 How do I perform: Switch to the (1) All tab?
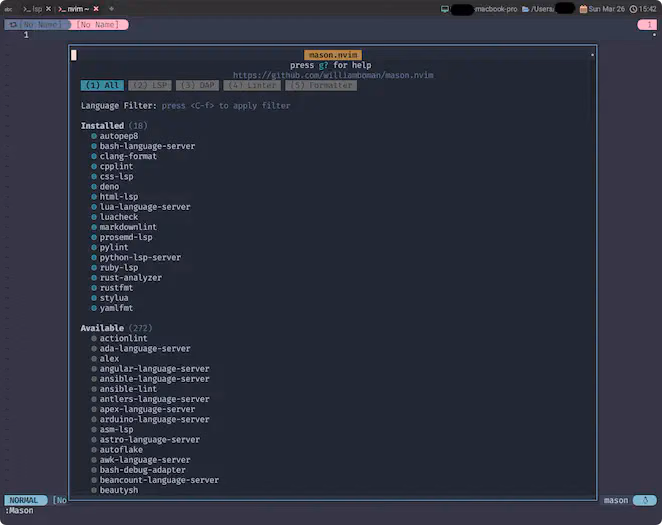coord(102,85)
